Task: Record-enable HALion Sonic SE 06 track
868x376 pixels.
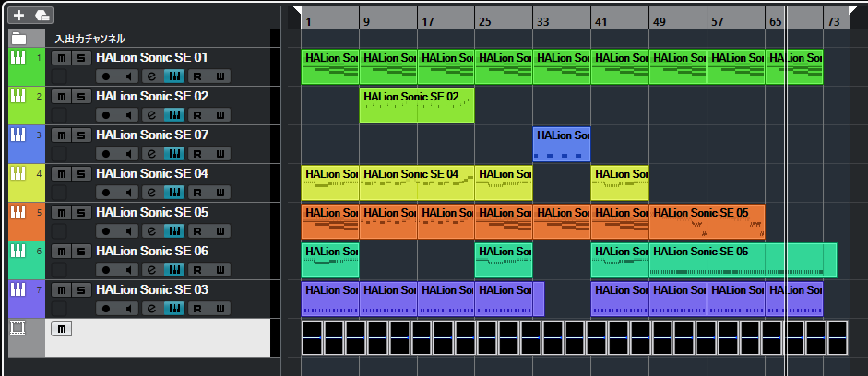Action: tap(106, 270)
